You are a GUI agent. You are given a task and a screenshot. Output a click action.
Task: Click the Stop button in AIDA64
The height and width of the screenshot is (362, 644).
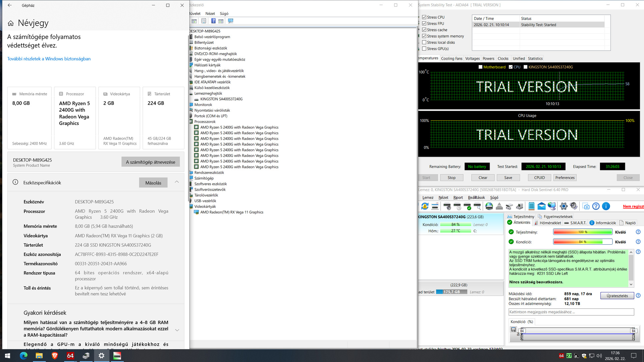point(451,178)
